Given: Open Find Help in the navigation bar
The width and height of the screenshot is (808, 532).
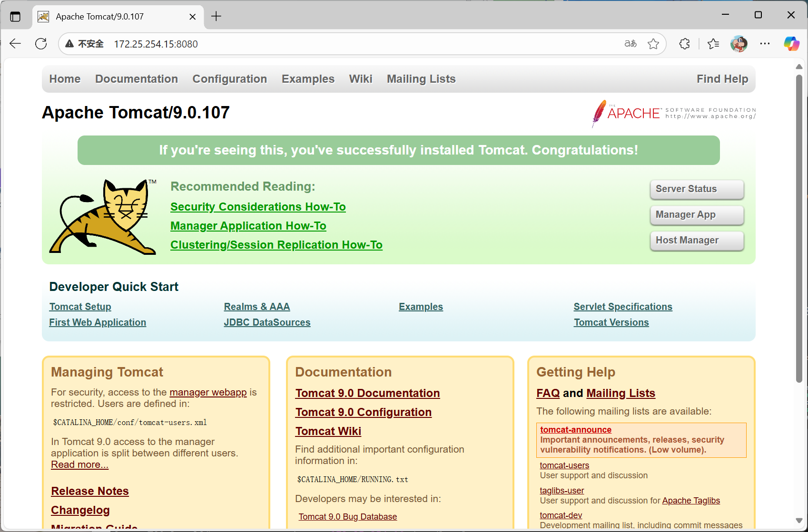Looking at the screenshot, I should 722,79.
